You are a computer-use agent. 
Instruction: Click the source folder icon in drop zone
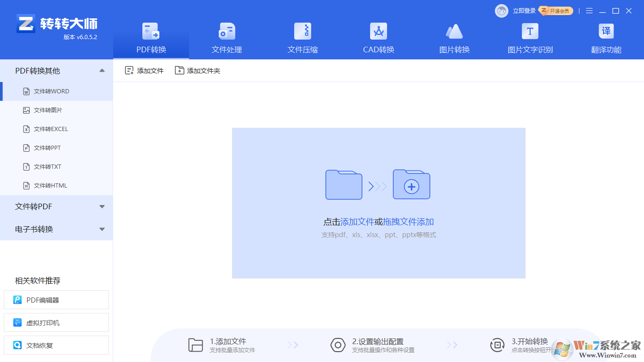[344, 184]
